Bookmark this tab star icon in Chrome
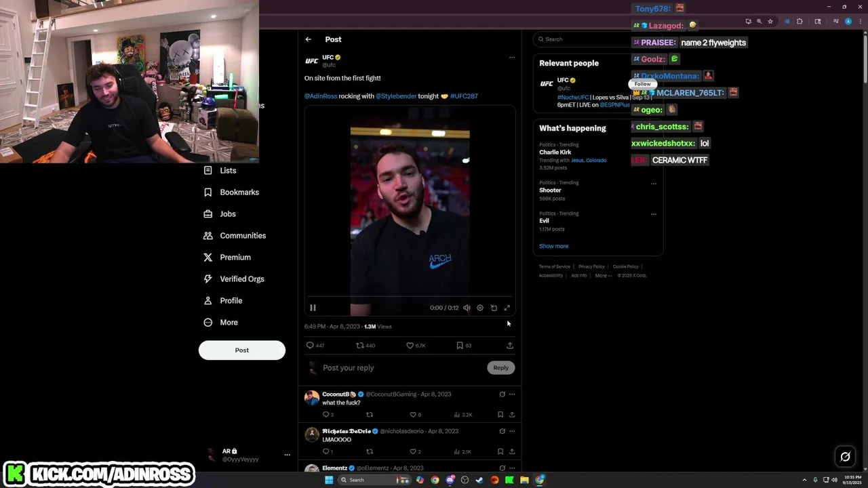The image size is (868, 488). click(770, 22)
